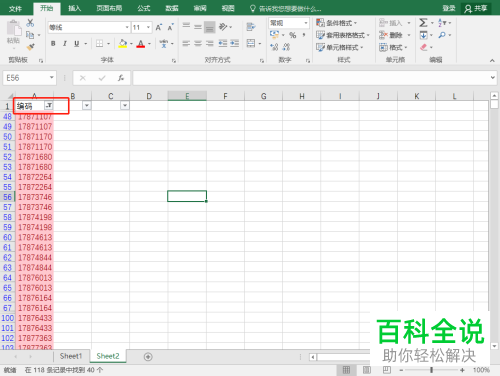
Task: Align text right
Action: [x=210, y=43]
